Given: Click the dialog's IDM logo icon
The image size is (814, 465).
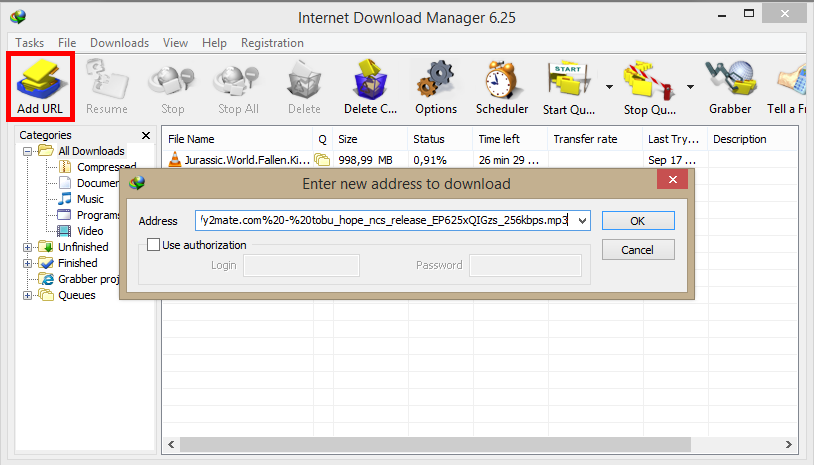Looking at the screenshot, I should (x=138, y=183).
